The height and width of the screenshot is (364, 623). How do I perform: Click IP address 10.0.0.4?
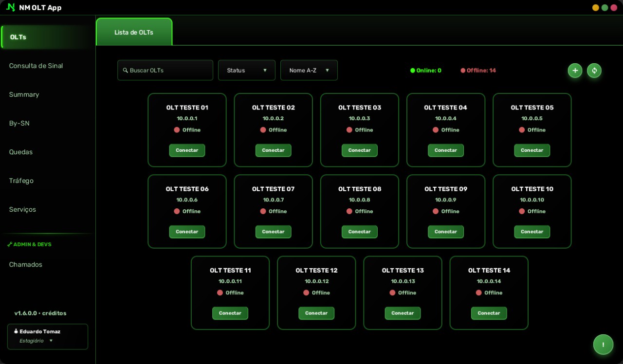click(x=446, y=118)
